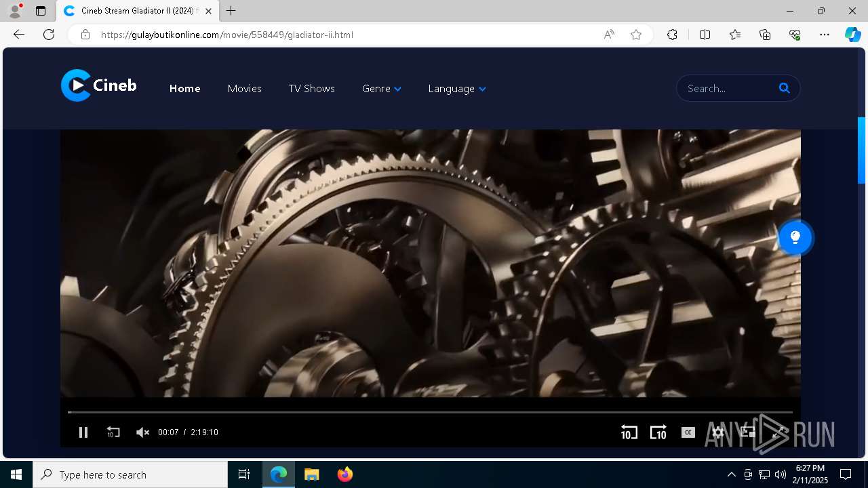The width and height of the screenshot is (868, 488).
Task: Add this page to favorites
Action: coord(636,35)
